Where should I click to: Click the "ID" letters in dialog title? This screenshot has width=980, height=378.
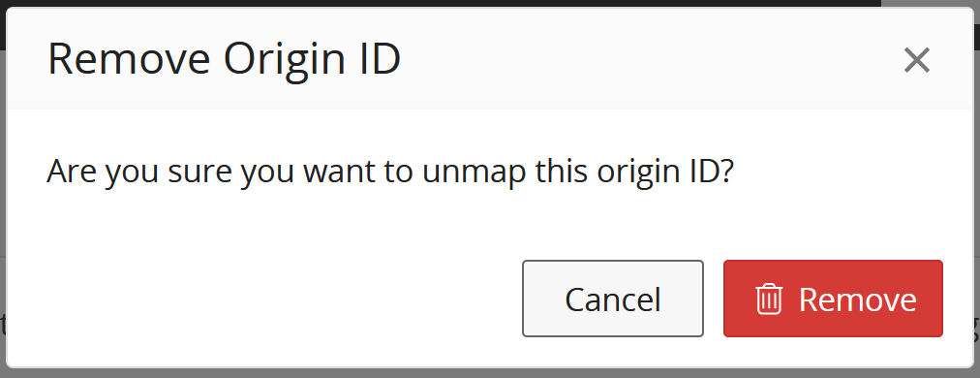click(380, 59)
